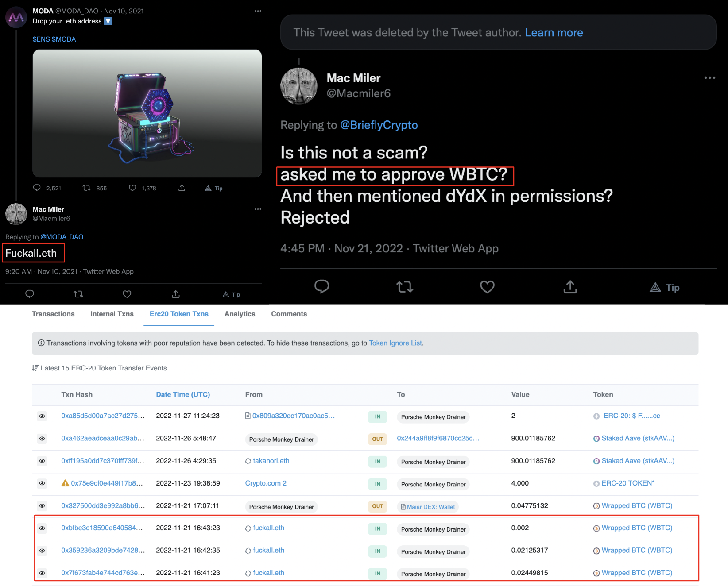Viewport: 728px width, 586px height.
Task: Tip Mac Miler under the Fuckall.eth tweet
Action: point(231,294)
